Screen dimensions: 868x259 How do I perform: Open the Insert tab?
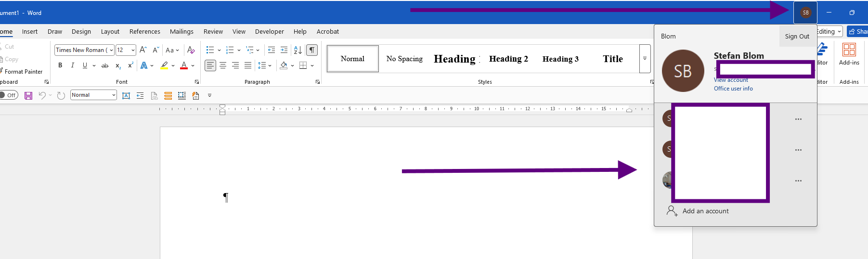[x=30, y=32]
